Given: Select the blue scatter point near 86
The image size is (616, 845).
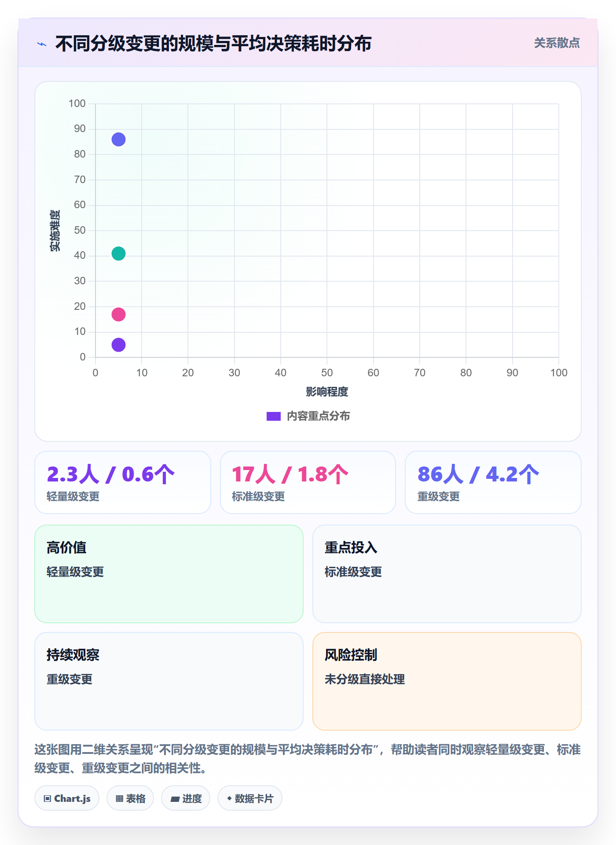Looking at the screenshot, I should [x=118, y=140].
